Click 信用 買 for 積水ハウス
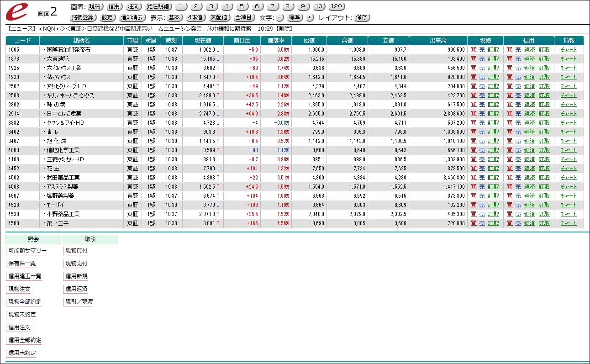This screenshot has height=364, width=590. point(510,77)
